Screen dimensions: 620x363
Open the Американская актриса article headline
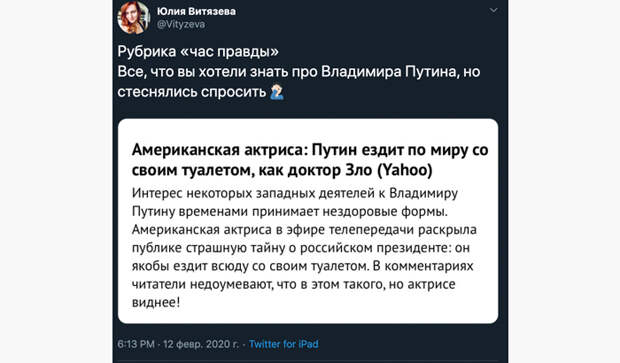[x=310, y=160]
